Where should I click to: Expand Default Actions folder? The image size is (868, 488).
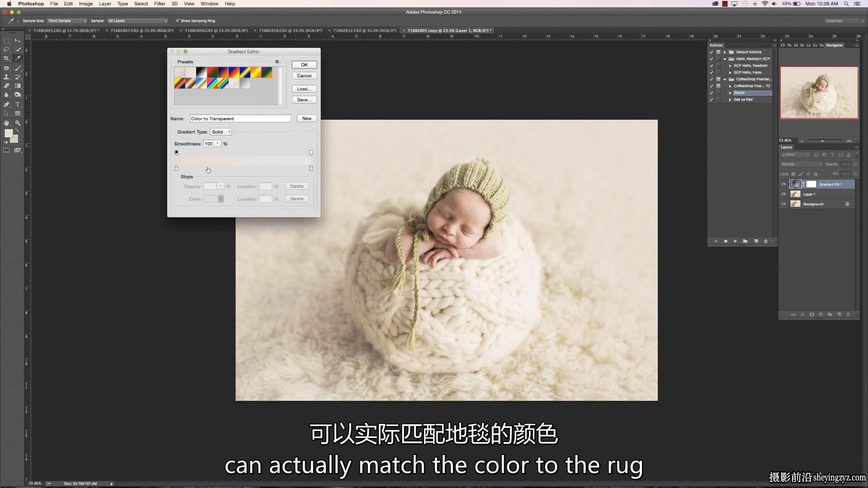(725, 52)
